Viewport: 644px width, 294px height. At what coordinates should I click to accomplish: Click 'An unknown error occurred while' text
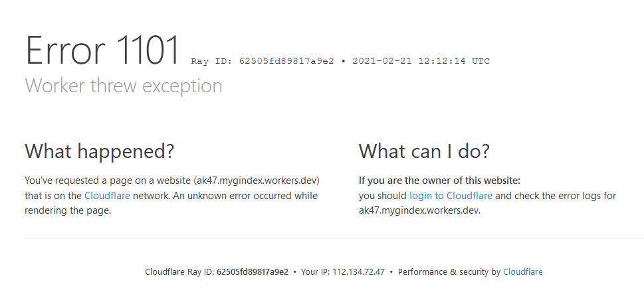pyautogui.click(x=245, y=196)
